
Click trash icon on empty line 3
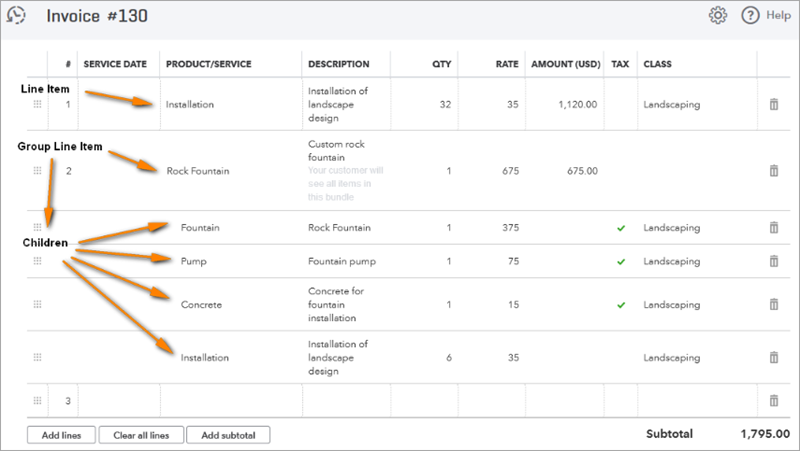coord(774,400)
